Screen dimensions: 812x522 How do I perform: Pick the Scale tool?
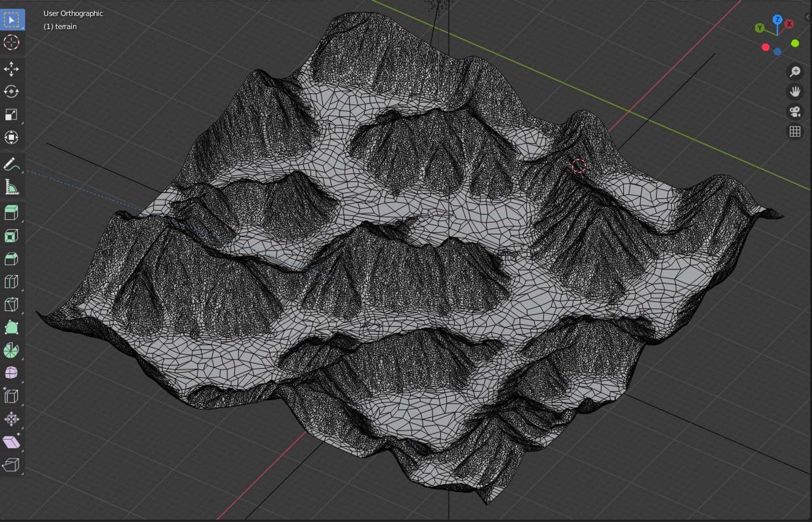12,115
